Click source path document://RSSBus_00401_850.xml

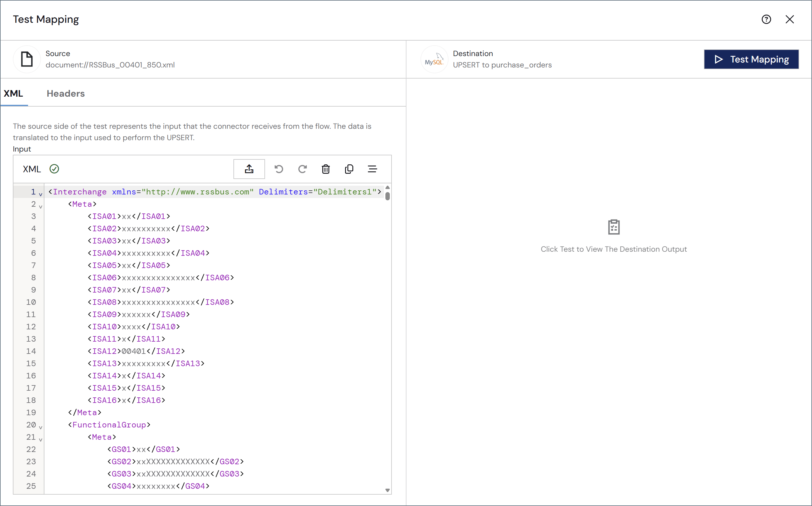point(110,65)
